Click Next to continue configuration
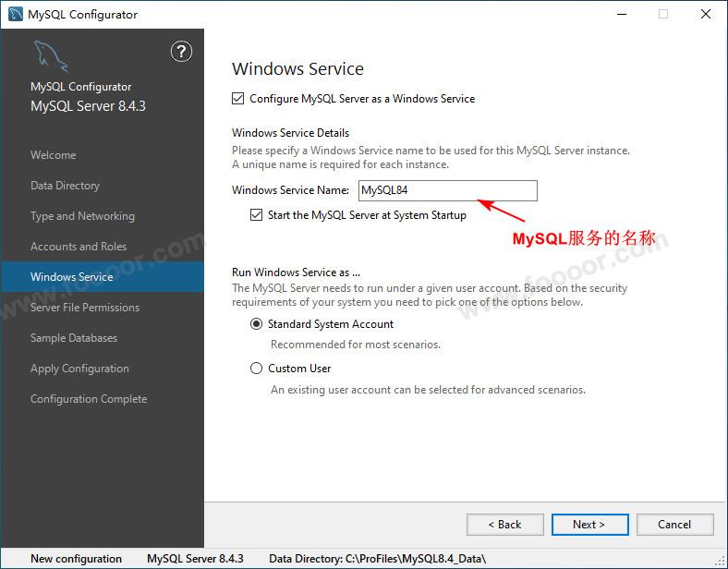 589,524
